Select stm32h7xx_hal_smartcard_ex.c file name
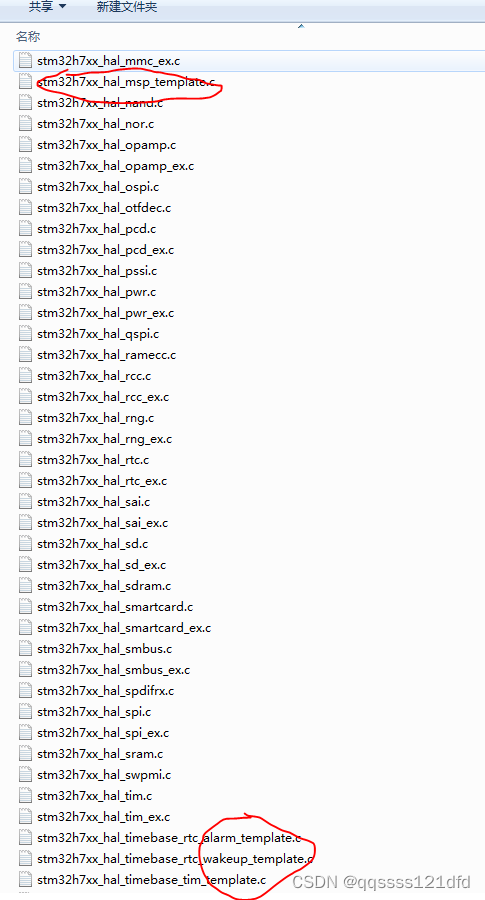This screenshot has height=900, width=485. coord(124,628)
